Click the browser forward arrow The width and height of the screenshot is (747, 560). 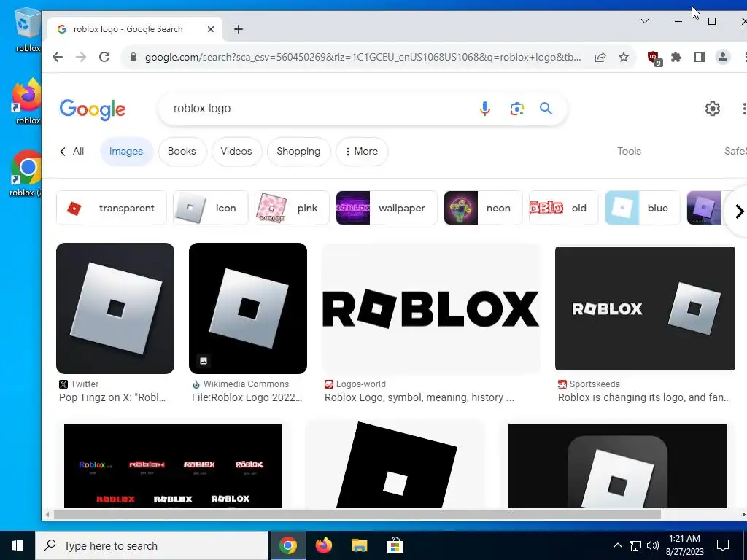(81, 57)
